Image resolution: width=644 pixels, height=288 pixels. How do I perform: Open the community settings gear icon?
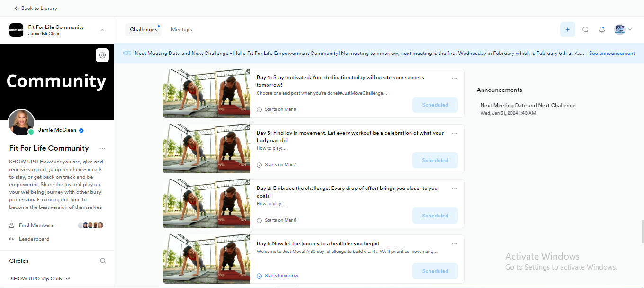[x=102, y=55]
